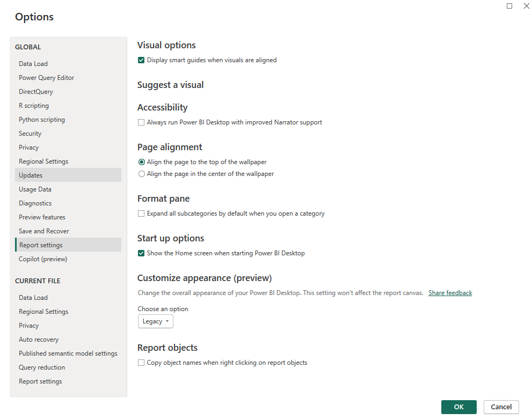Go to Python scripting settings

pyautogui.click(x=41, y=119)
